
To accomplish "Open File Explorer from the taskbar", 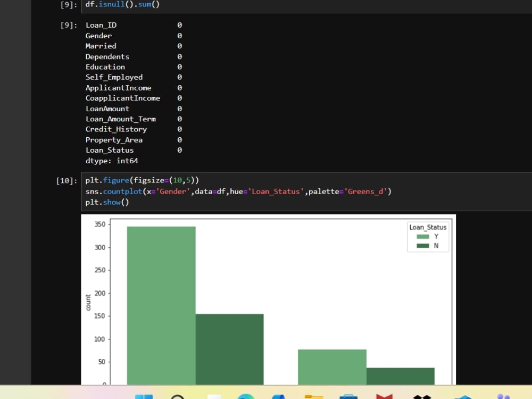I will coord(314,396).
